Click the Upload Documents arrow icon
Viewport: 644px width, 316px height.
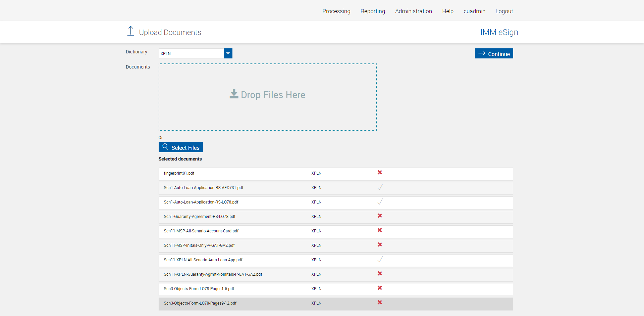[x=131, y=31]
